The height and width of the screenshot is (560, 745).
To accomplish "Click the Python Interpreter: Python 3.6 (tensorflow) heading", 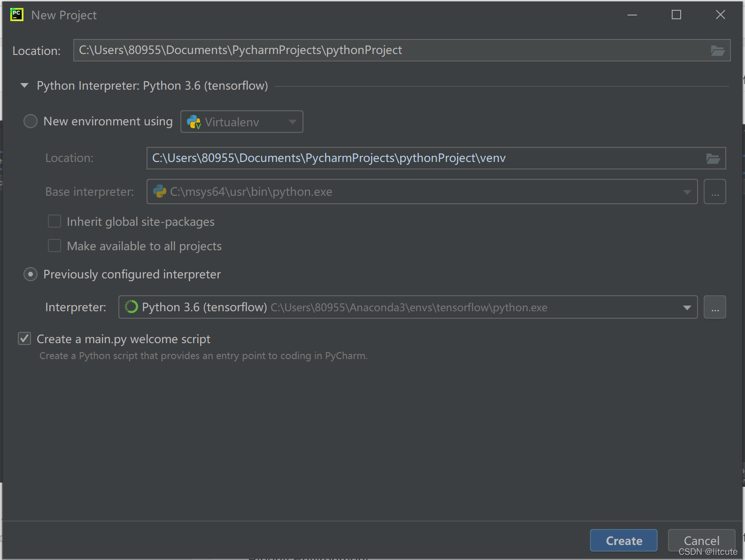I will point(152,86).
